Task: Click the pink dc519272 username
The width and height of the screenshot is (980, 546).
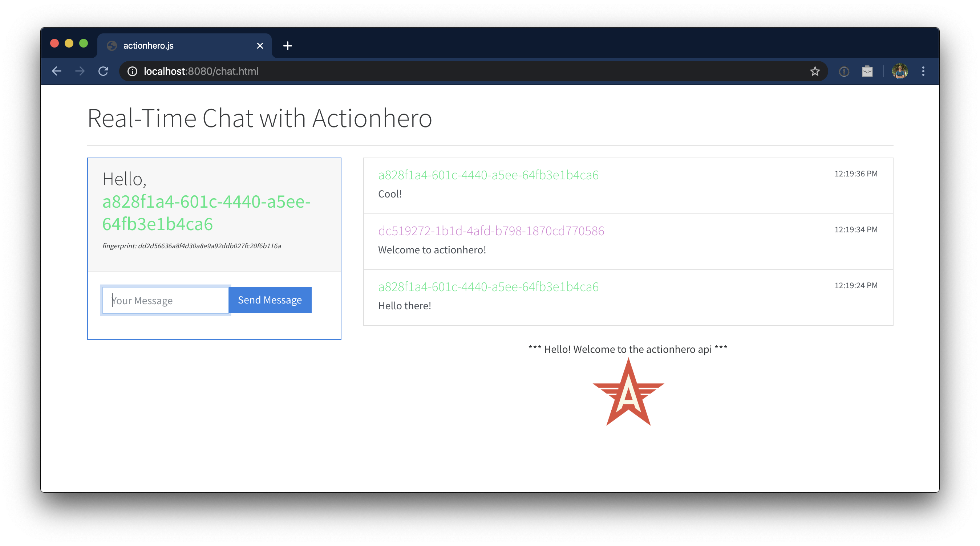Action: point(491,231)
